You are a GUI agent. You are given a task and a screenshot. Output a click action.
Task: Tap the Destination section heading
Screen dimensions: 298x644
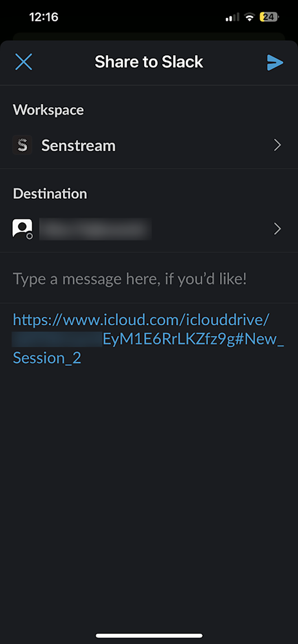pos(50,194)
